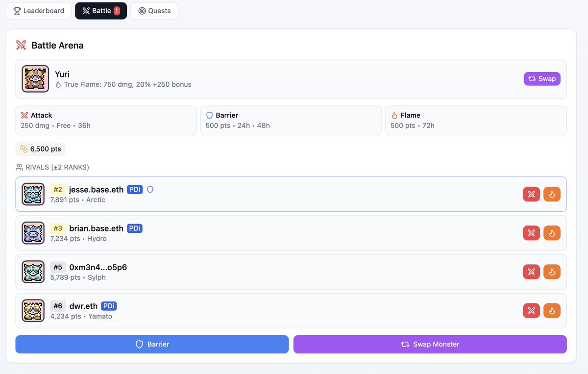Click the PDi badge next to brian.base.eth
This screenshot has width=588, height=374.
pos(135,228)
